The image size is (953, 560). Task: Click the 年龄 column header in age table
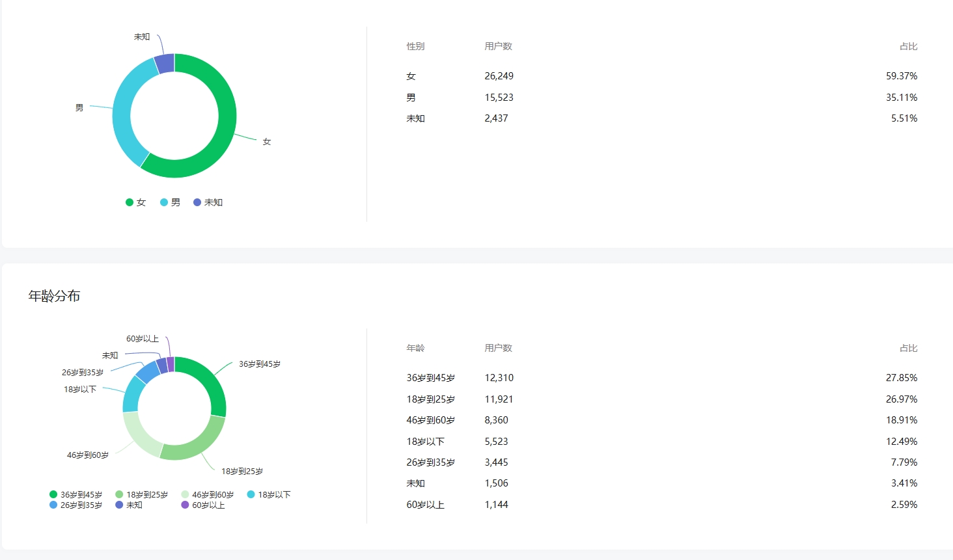click(415, 348)
